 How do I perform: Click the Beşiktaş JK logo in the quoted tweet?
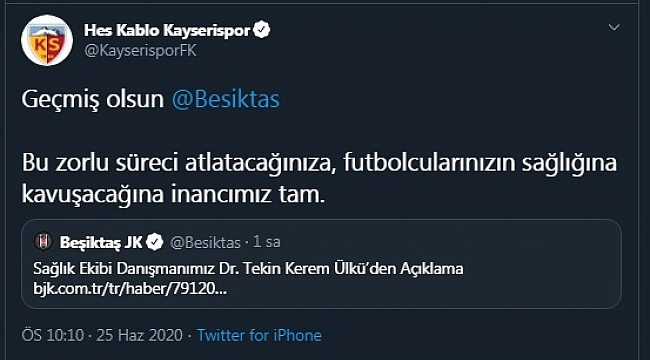click(x=43, y=242)
